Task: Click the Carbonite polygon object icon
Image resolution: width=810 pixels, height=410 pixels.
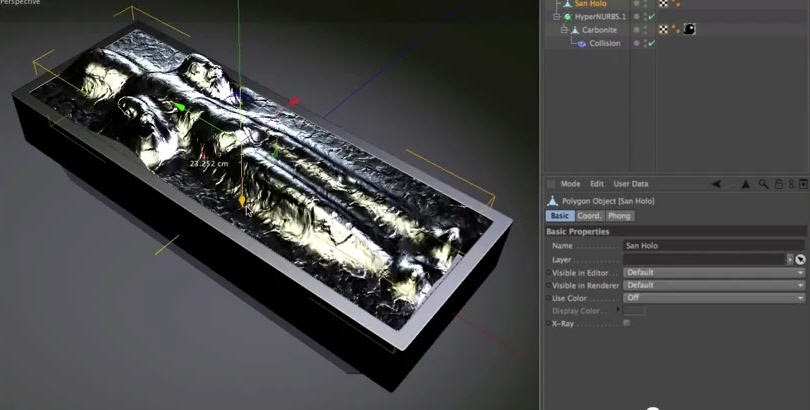Action: tap(575, 30)
